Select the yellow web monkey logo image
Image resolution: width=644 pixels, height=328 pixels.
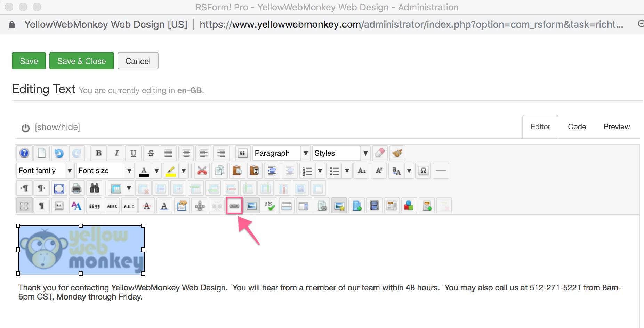(x=81, y=250)
